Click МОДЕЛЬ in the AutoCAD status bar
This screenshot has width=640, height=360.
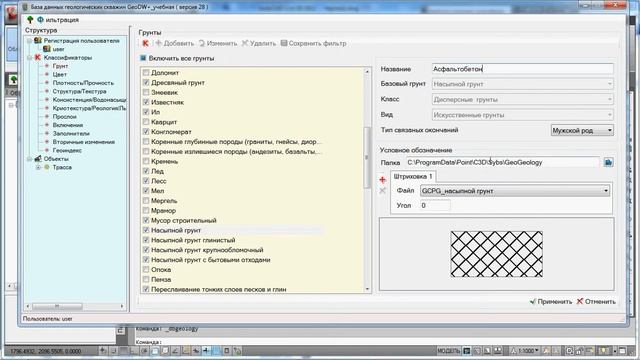coord(449,351)
